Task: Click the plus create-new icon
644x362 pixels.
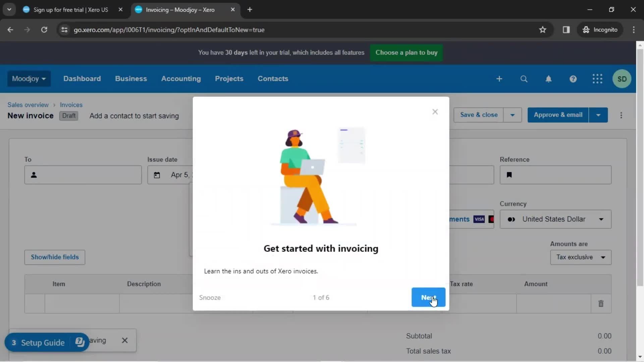Action: tap(499, 79)
